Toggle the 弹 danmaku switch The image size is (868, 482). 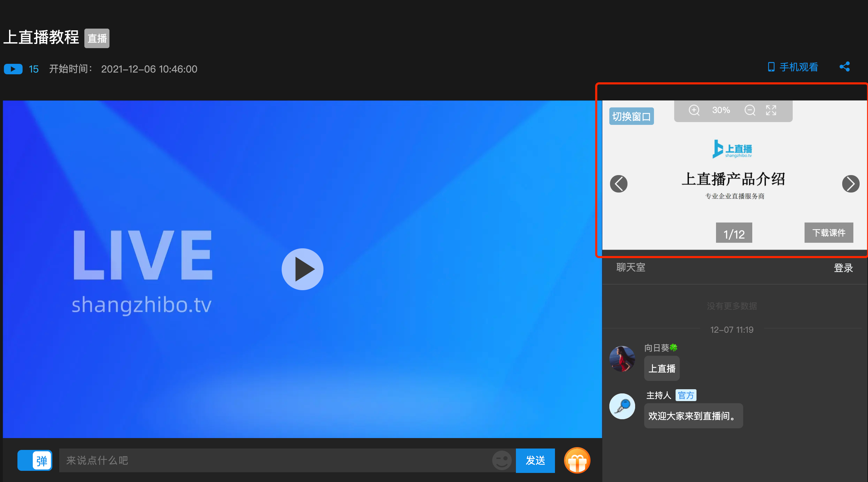35,460
